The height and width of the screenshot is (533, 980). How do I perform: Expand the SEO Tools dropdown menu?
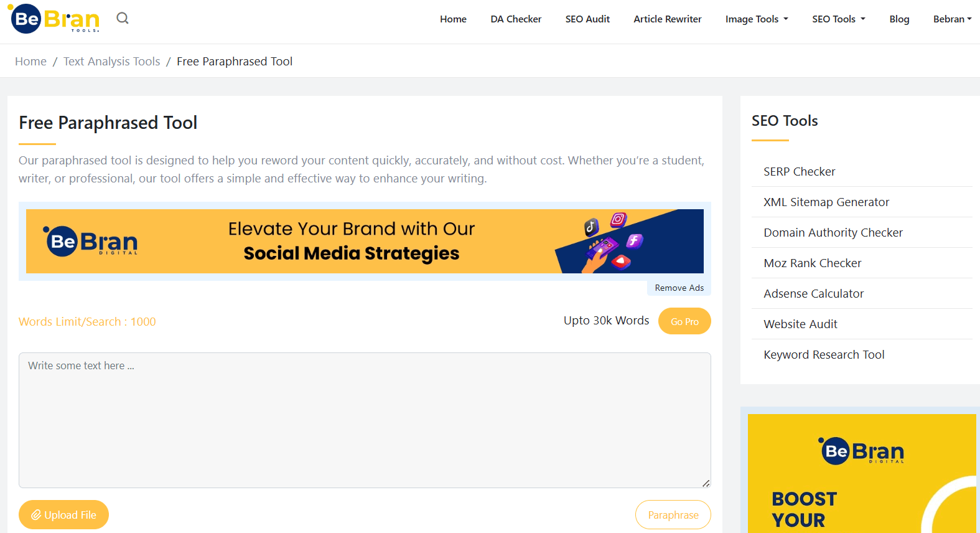(839, 19)
